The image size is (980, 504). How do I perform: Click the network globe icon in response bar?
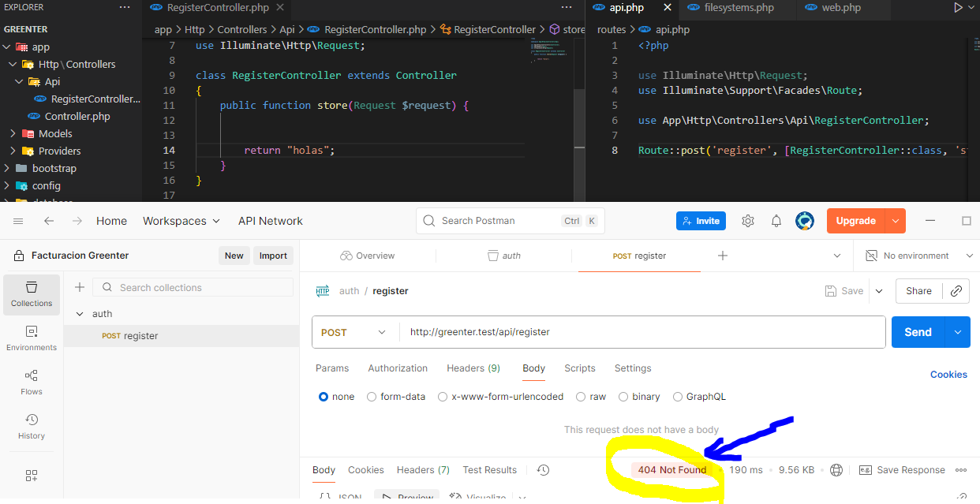coord(836,470)
